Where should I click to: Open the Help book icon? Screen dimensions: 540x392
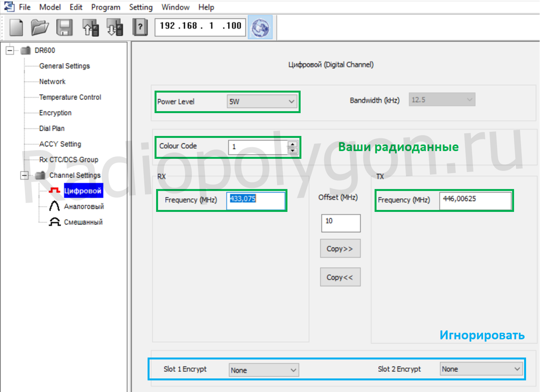click(x=140, y=28)
